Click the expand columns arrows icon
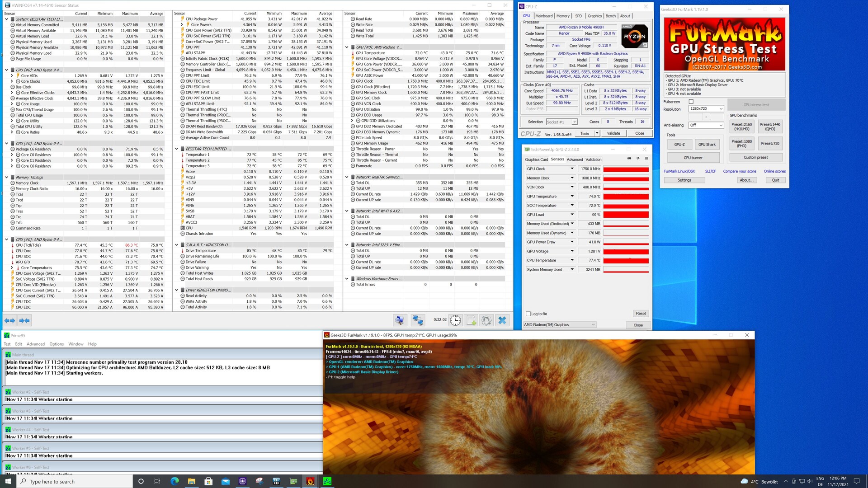 (x=9, y=320)
